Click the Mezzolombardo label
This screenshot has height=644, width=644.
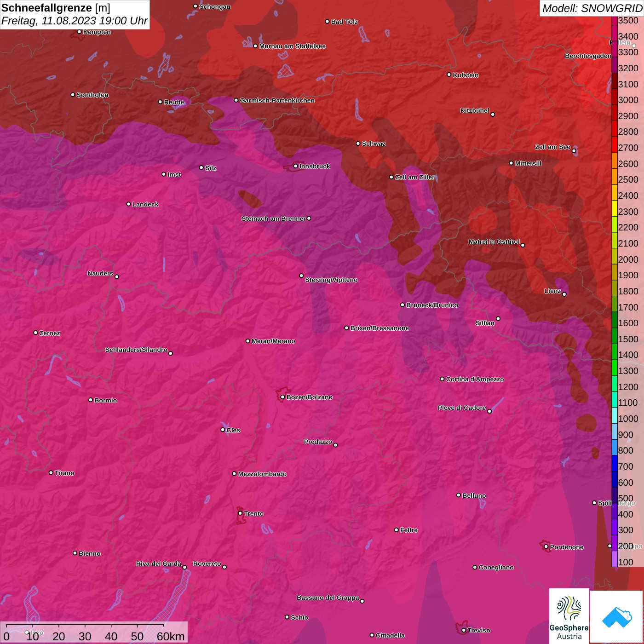coord(262,474)
